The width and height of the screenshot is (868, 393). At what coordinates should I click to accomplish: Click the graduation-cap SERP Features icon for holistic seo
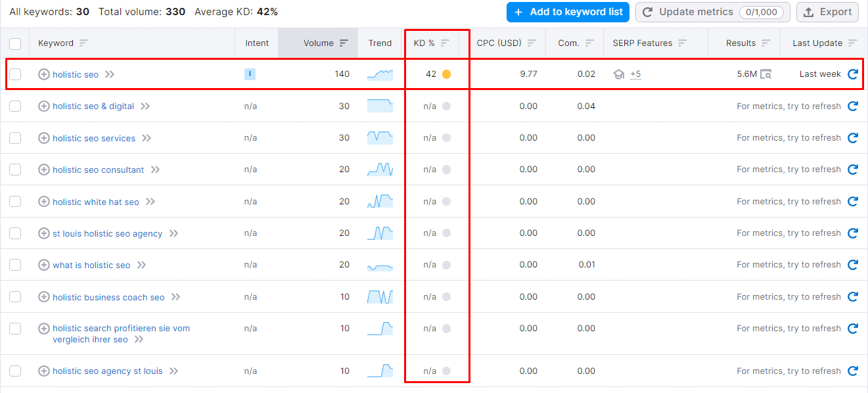point(618,74)
